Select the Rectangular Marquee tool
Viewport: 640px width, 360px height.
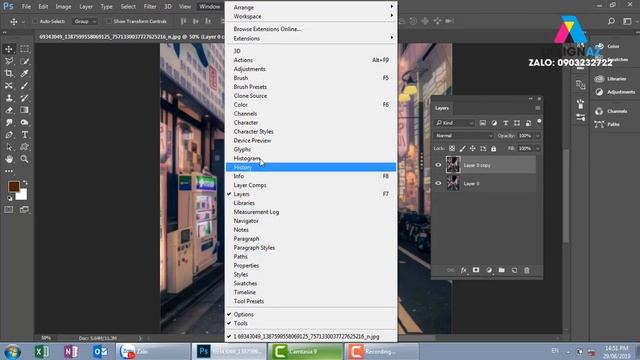tap(24, 49)
